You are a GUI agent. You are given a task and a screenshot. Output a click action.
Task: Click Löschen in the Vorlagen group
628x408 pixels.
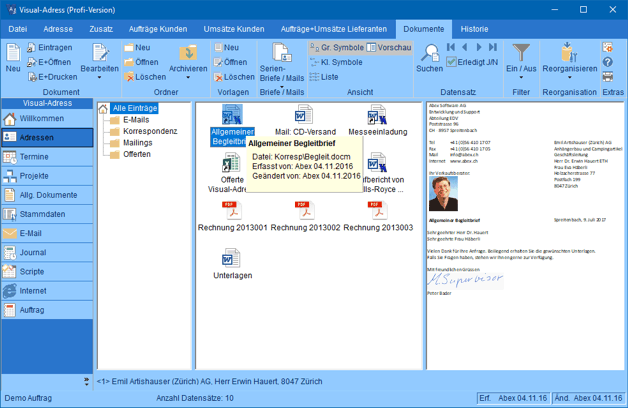coord(234,77)
